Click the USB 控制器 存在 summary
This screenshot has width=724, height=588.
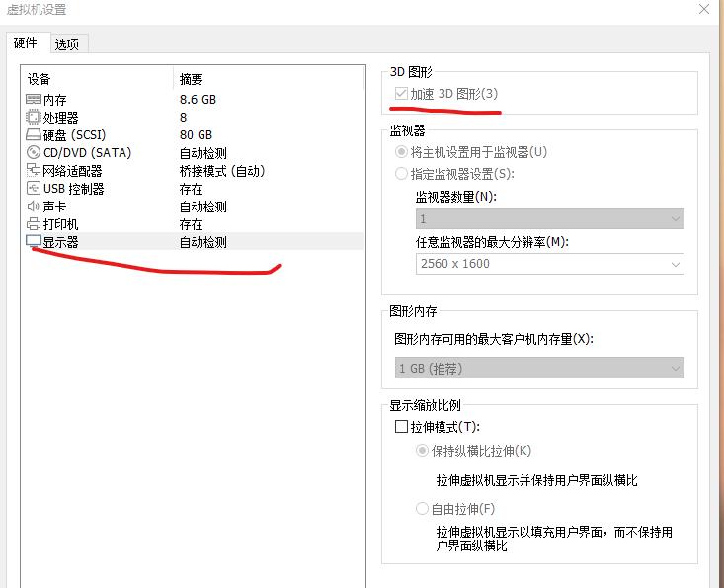[x=192, y=189]
